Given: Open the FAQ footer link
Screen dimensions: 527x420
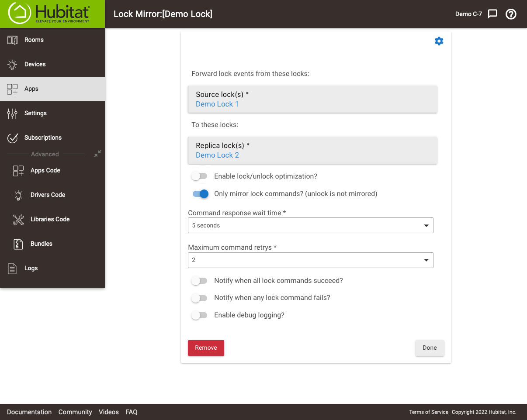Looking at the screenshot, I should pyautogui.click(x=132, y=412).
